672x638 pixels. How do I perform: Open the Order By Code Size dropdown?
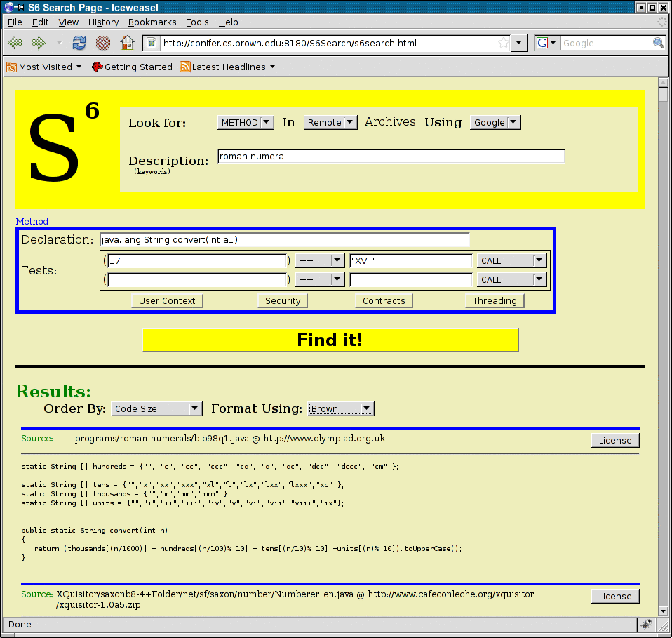tap(156, 408)
